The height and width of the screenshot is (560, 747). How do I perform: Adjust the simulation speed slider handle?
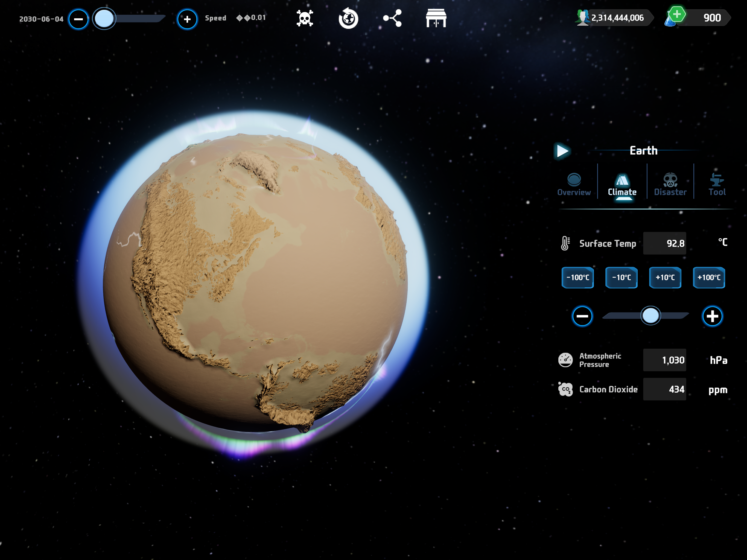(x=104, y=19)
